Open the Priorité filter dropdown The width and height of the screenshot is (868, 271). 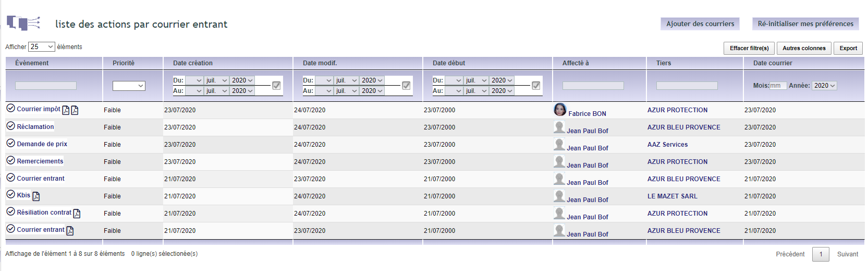tap(129, 86)
